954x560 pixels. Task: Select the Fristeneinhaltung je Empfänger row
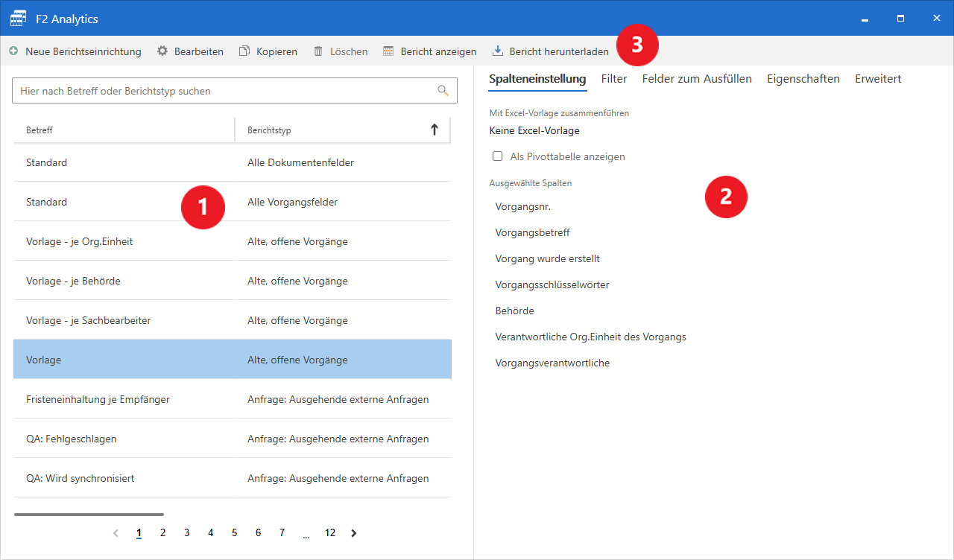tap(233, 399)
